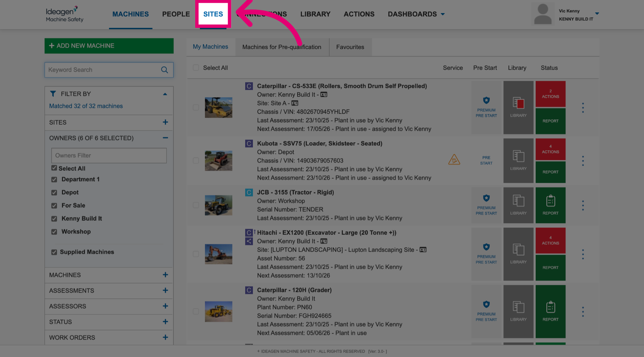Open the LIBRARY navigation tab

click(x=315, y=14)
